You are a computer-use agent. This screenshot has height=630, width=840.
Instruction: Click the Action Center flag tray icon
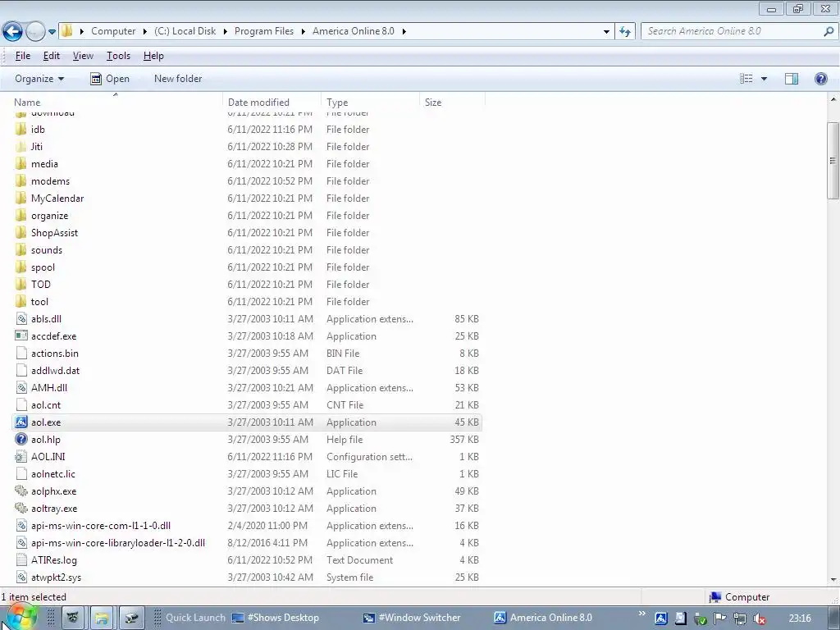tap(719, 619)
